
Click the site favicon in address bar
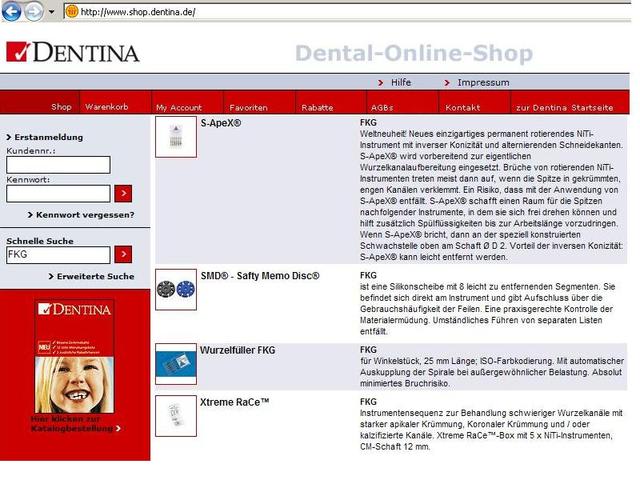72,11
